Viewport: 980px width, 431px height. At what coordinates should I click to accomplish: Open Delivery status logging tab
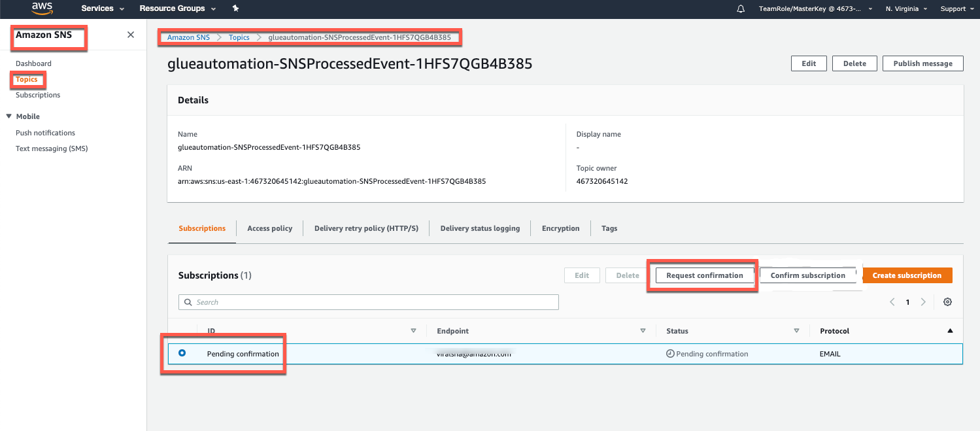coord(480,228)
